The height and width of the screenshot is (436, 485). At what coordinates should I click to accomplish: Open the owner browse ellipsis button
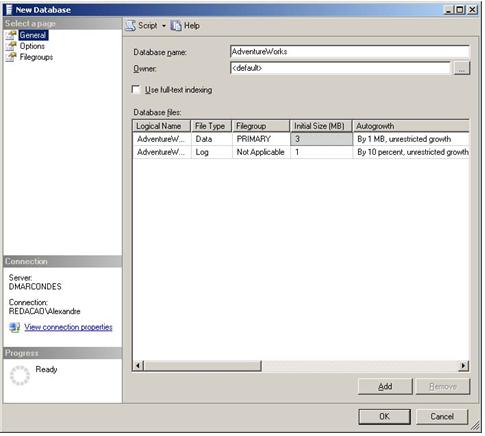462,68
